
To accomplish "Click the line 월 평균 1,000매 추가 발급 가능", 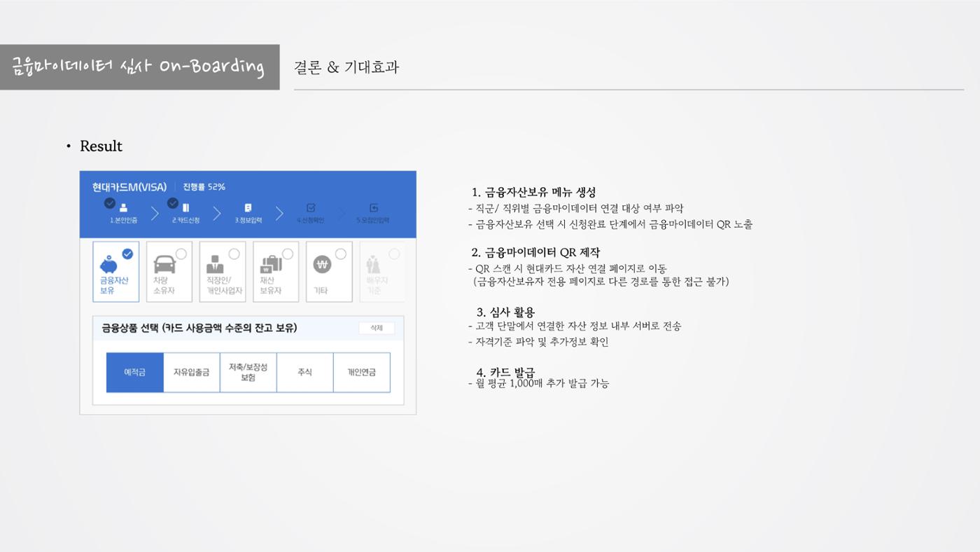I will point(538,383).
